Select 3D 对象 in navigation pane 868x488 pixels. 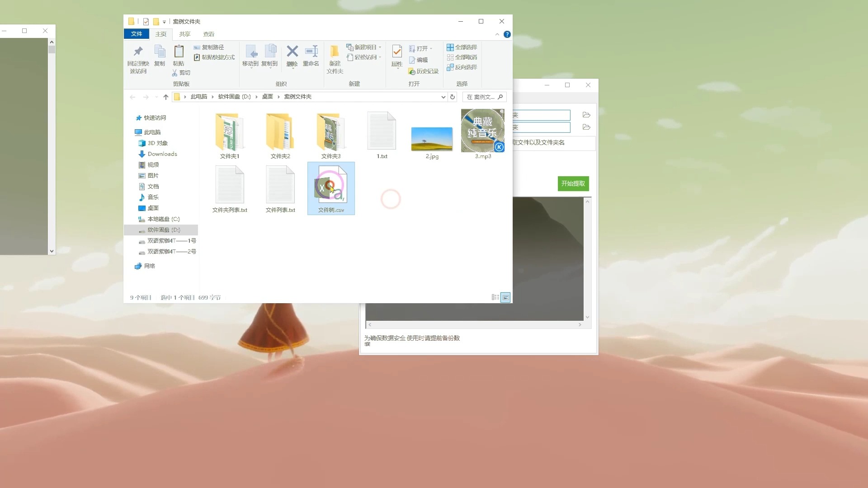click(x=157, y=143)
